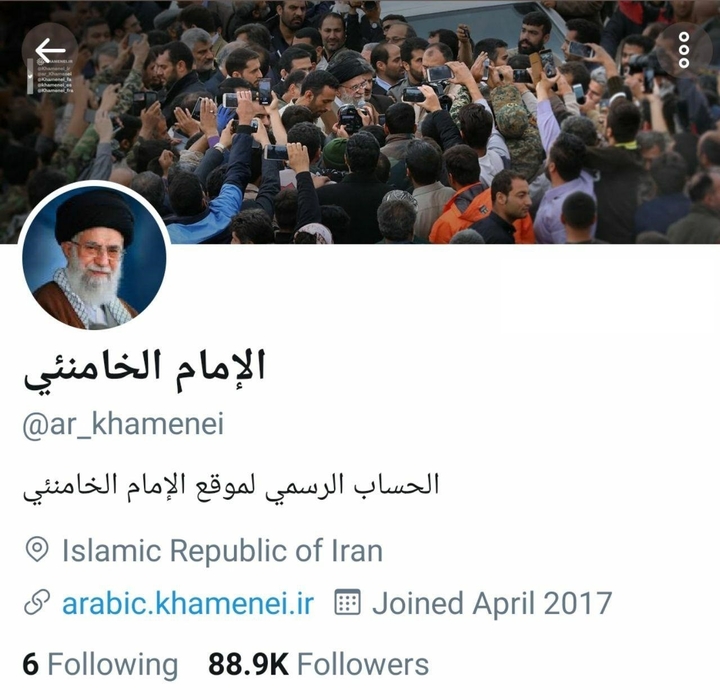Click the 6 following count number
This screenshot has width=720, height=700.
click(30, 664)
